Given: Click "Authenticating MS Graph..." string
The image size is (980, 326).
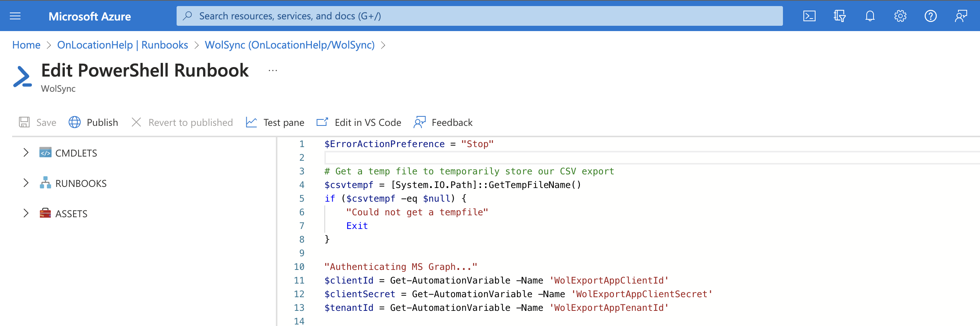Looking at the screenshot, I should tap(401, 267).
